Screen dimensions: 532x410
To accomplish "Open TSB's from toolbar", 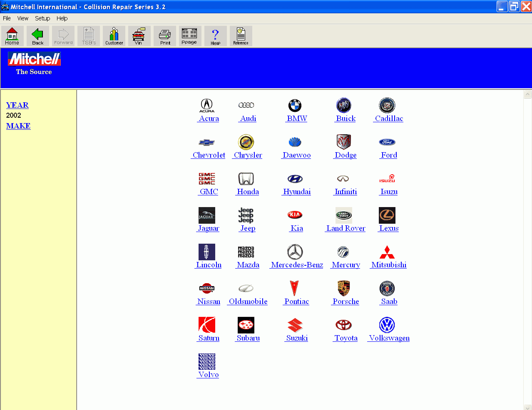I will [89, 36].
